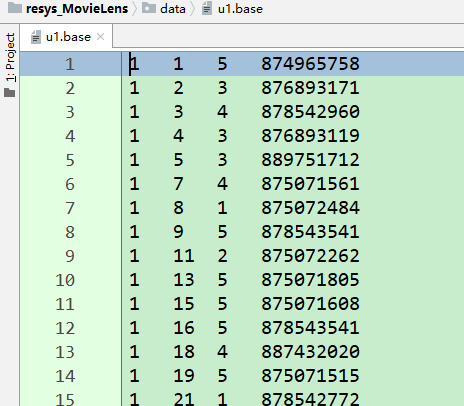This screenshot has height=406, width=464.
Task: Click rating 2 on line 9
Action: 222,256
